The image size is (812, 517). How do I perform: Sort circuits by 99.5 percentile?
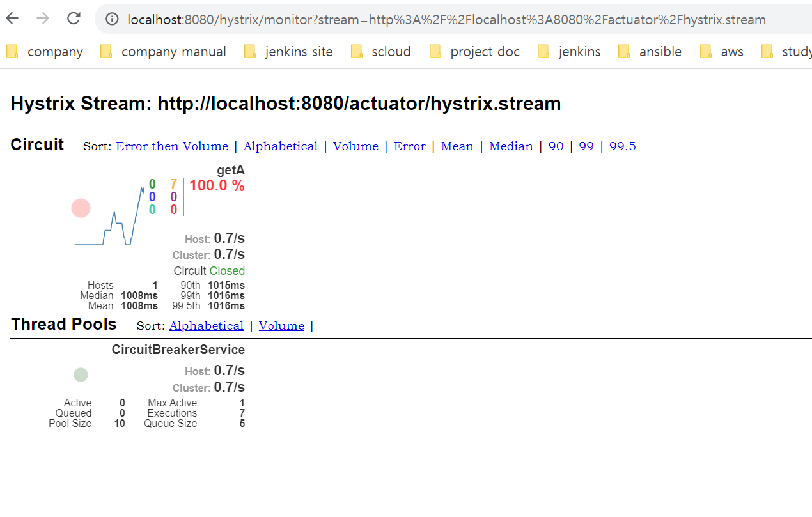(623, 146)
